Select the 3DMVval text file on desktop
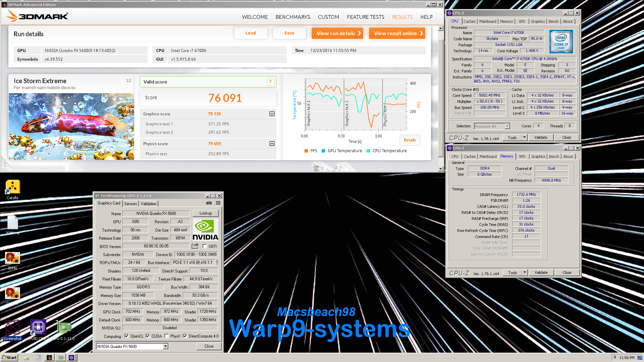This screenshot has width=644, height=362. [12, 225]
